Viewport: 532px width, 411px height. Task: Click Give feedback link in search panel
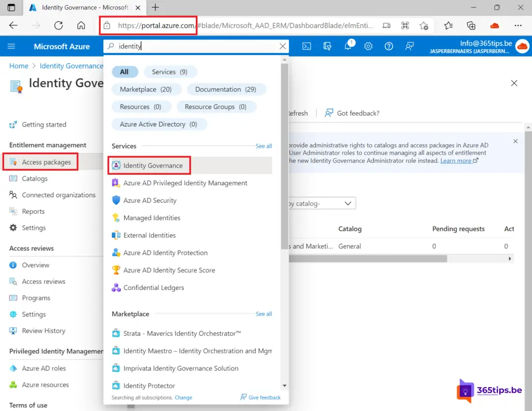coord(260,398)
